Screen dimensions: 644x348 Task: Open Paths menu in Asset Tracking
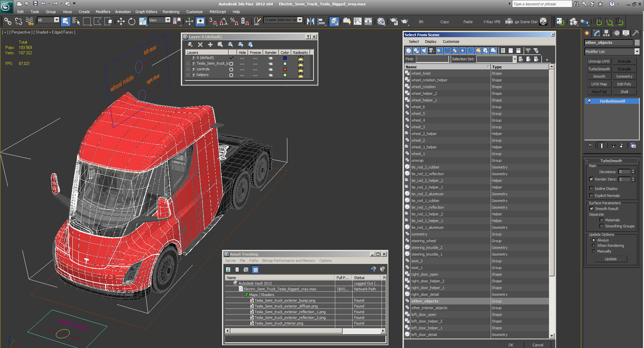(254, 261)
